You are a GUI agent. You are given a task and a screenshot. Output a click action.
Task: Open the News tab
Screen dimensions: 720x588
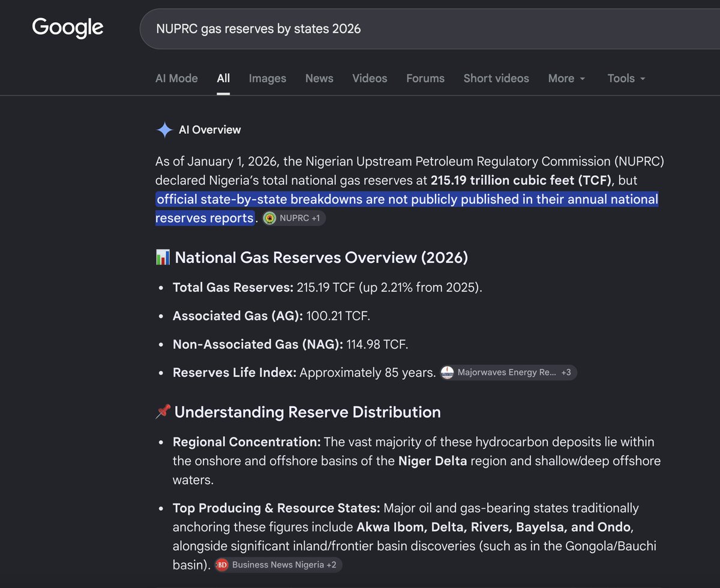pyautogui.click(x=319, y=78)
